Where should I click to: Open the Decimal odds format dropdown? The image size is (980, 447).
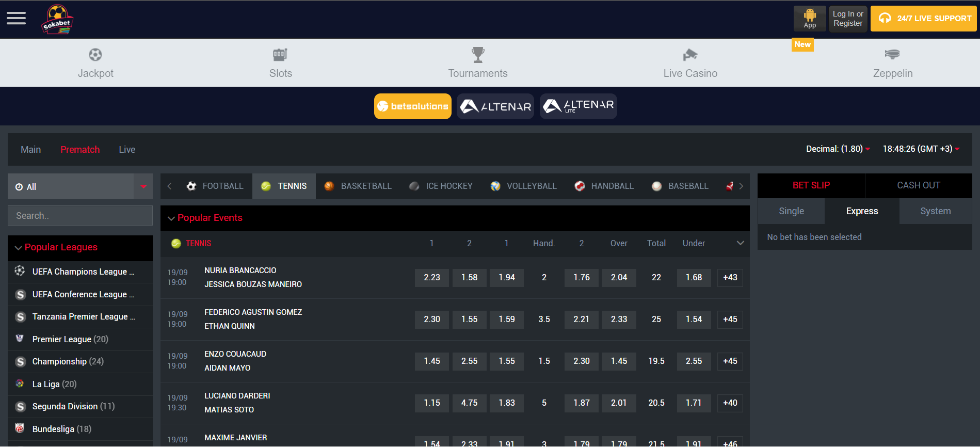pyautogui.click(x=838, y=149)
